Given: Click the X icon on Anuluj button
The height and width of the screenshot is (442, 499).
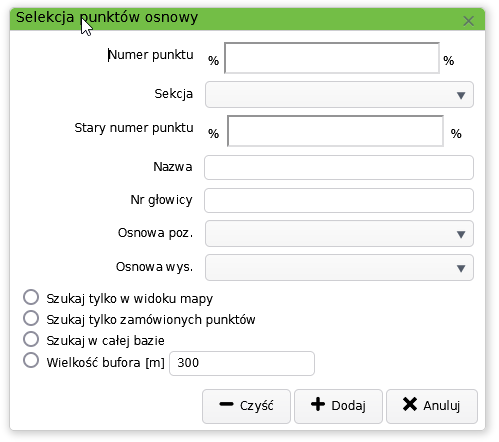Looking at the screenshot, I should 410,404.
